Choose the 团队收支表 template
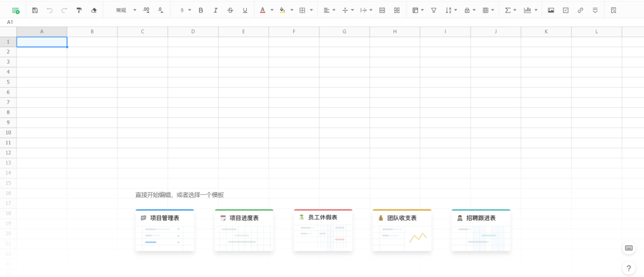The height and width of the screenshot is (277, 644). (x=401, y=230)
